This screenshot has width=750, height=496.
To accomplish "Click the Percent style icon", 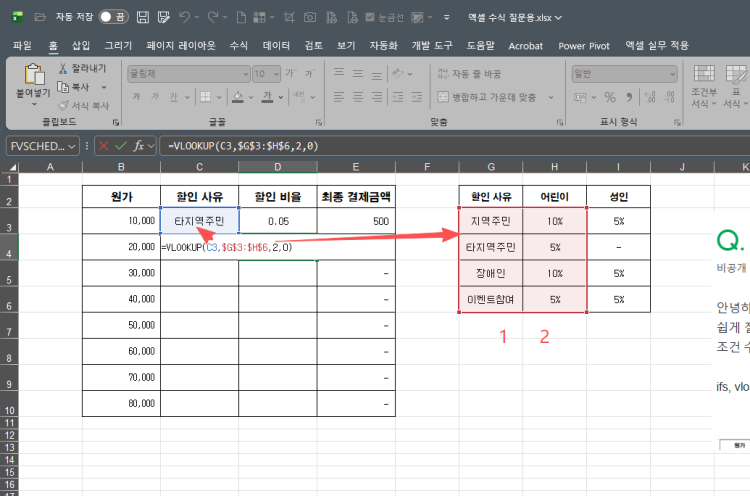I will click(610, 98).
